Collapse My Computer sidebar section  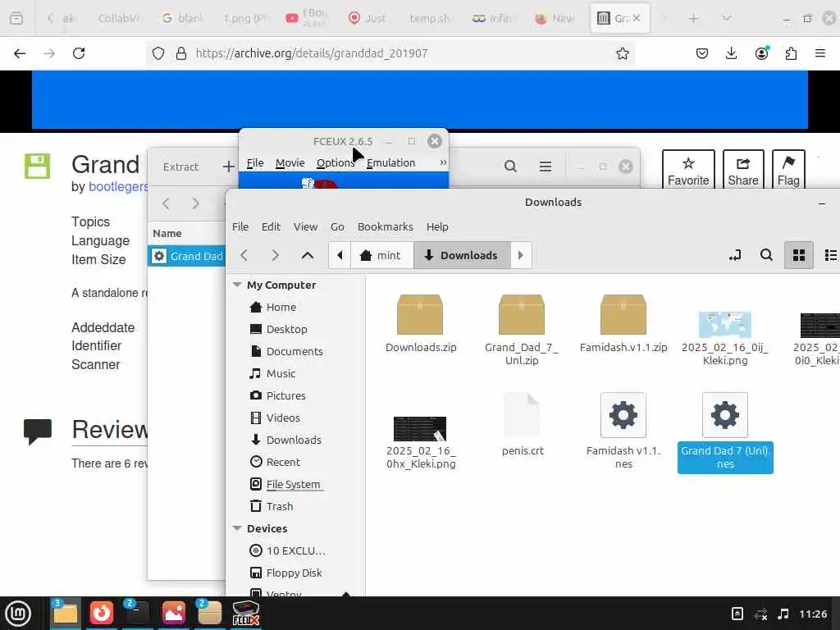coord(237,285)
